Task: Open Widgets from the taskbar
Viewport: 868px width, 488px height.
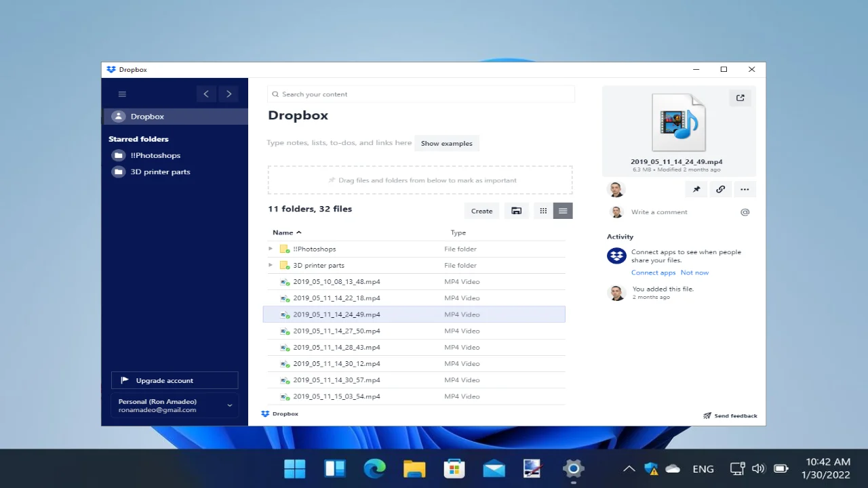Action: (x=335, y=468)
